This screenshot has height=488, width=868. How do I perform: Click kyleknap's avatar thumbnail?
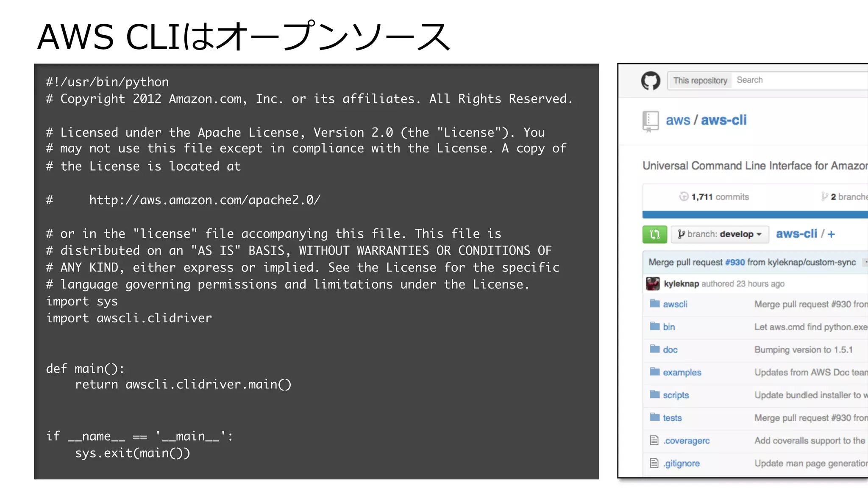tap(653, 283)
